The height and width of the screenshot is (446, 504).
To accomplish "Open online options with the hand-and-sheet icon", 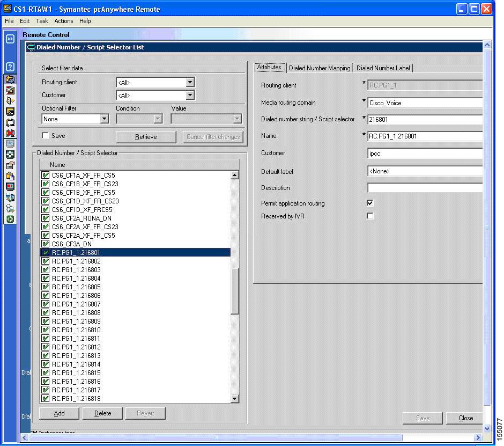I will [x=10, y=165].
